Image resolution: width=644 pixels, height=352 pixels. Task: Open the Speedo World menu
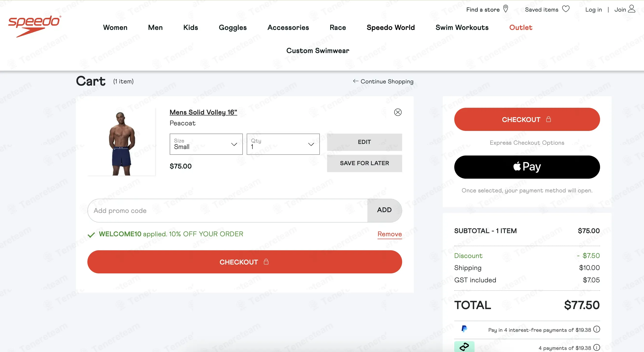tap(391, 27)
